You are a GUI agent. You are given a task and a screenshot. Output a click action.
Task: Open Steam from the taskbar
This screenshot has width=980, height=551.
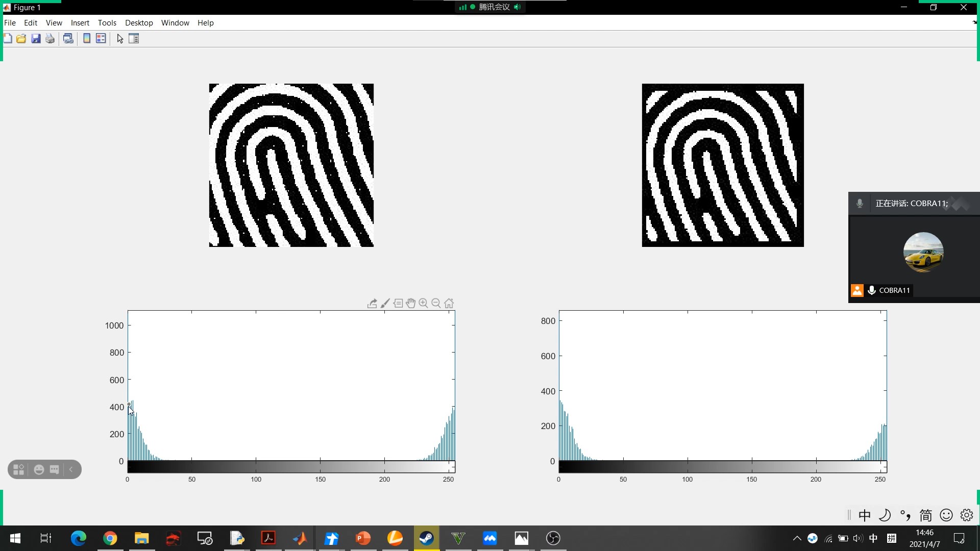pyautogui.click(x=427, y=538)
